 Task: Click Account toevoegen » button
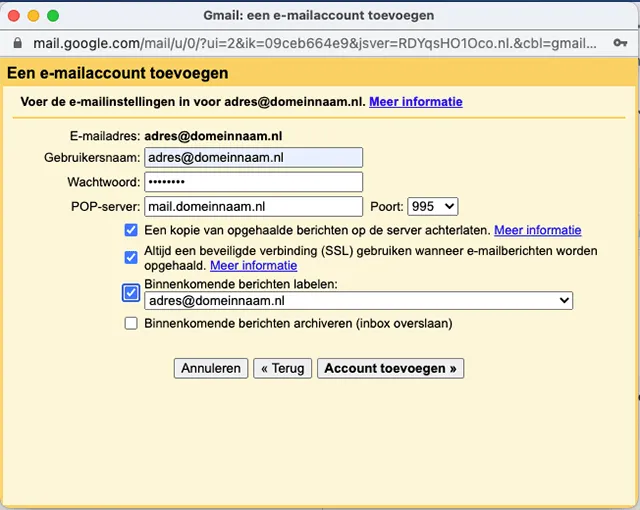(x=390, y=368)
